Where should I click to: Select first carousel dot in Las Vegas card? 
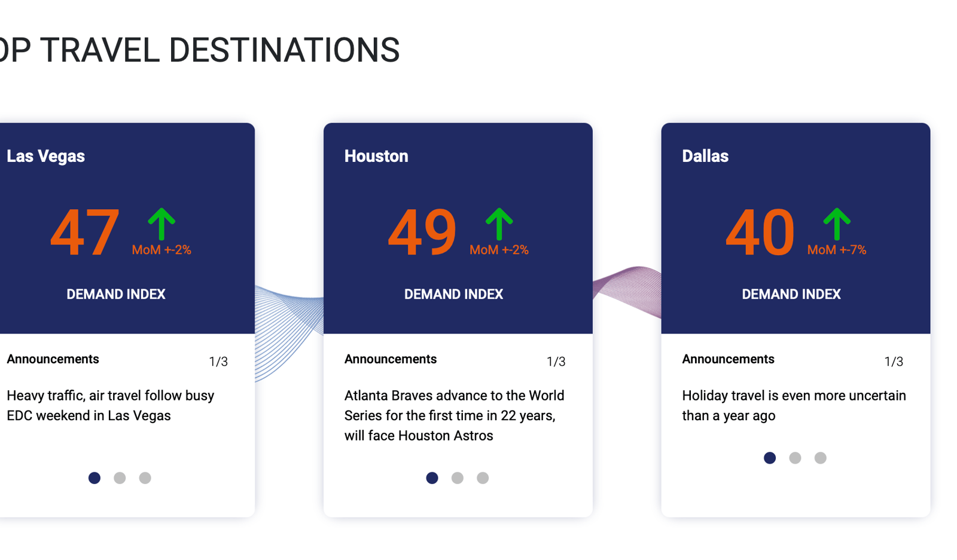(x=95, y=478)
